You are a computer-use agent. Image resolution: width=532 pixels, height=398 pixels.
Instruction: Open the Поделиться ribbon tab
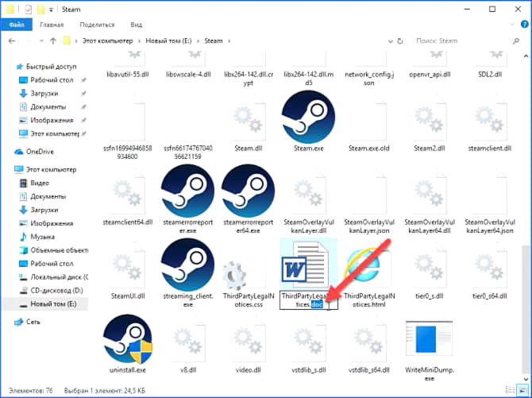(x=97, y=25)
